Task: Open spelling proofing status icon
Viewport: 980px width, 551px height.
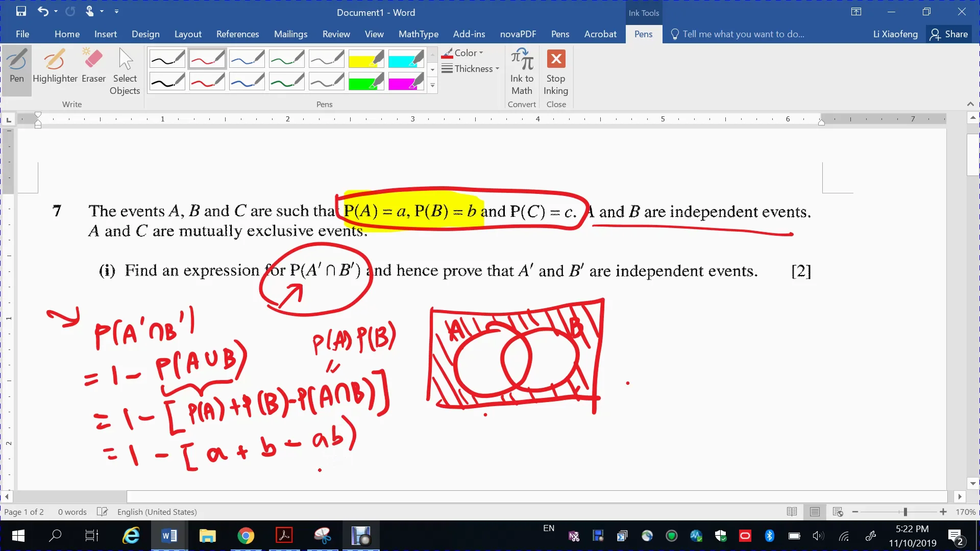Action: 102,512
